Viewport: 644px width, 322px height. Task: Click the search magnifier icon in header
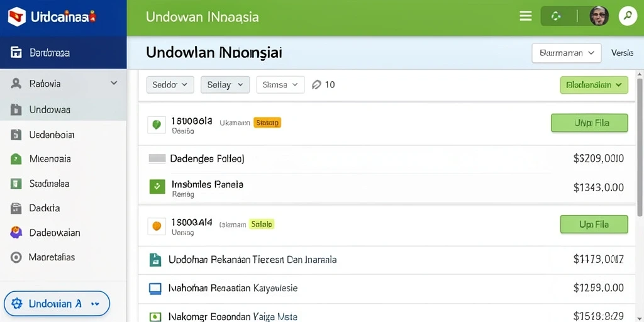pyautogui.click(x=628, y=16)
